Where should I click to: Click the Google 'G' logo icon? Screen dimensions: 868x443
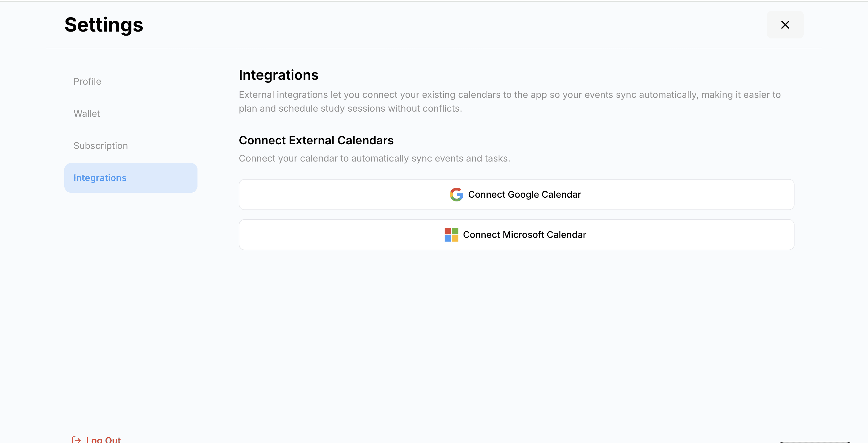456,194
